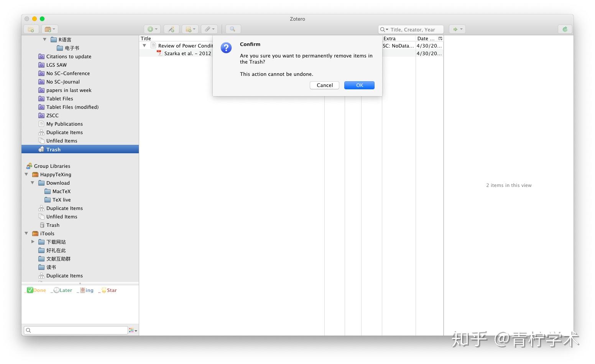The width and height of the screenshot is (595, 364).
Task: Open the New Library dropdown button
Action: click(x=50, y=29)
